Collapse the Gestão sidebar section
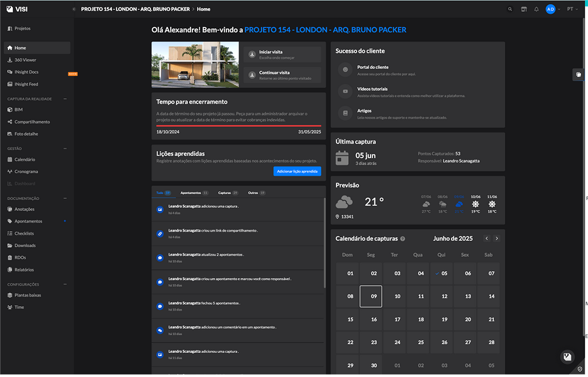Image resolution: width=588 pixels, height=377 pixels. pos(65,148)
